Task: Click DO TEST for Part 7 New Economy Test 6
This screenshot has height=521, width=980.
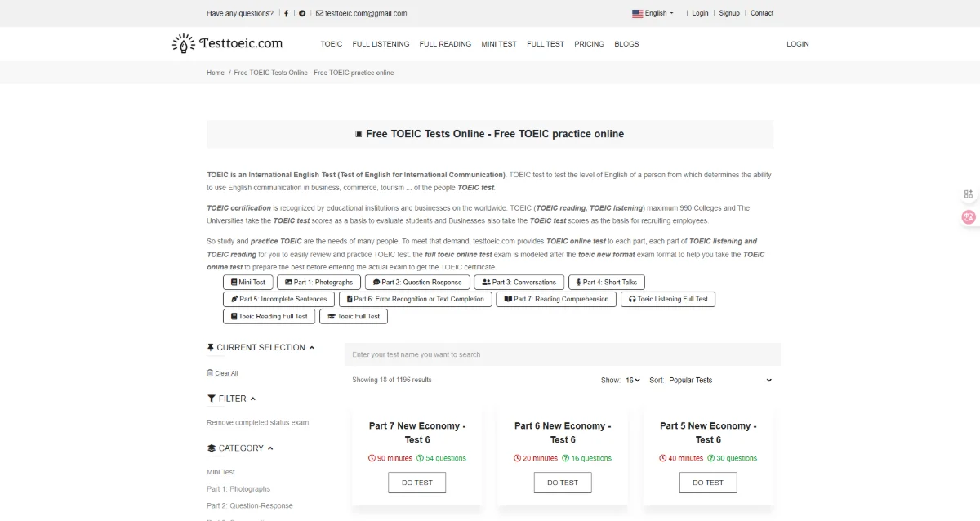Action: click(x=416, y=482)
